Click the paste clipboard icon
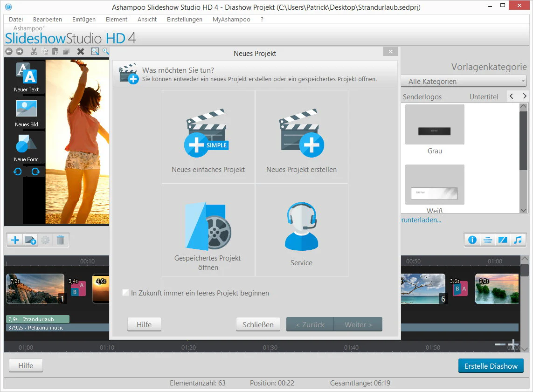This screenshot has height=392, width=533. click(x=55, y=51)
